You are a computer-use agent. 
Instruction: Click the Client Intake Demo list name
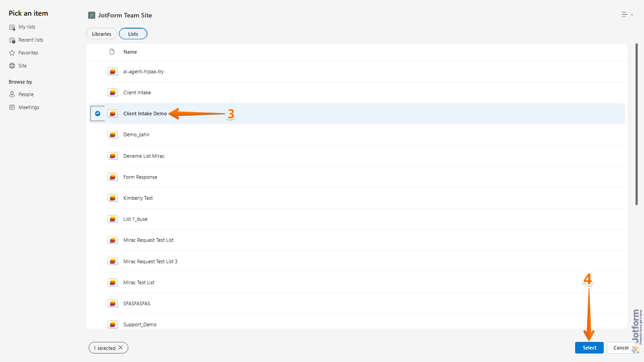[145, 114]
